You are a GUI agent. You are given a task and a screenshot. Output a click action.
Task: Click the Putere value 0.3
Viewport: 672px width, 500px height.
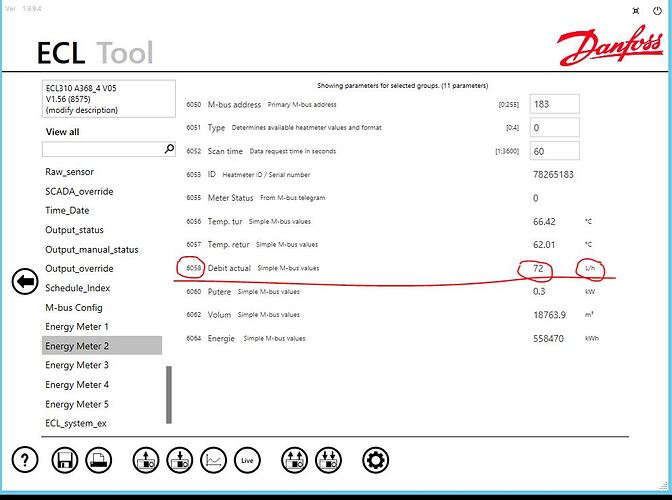(539, 291)
